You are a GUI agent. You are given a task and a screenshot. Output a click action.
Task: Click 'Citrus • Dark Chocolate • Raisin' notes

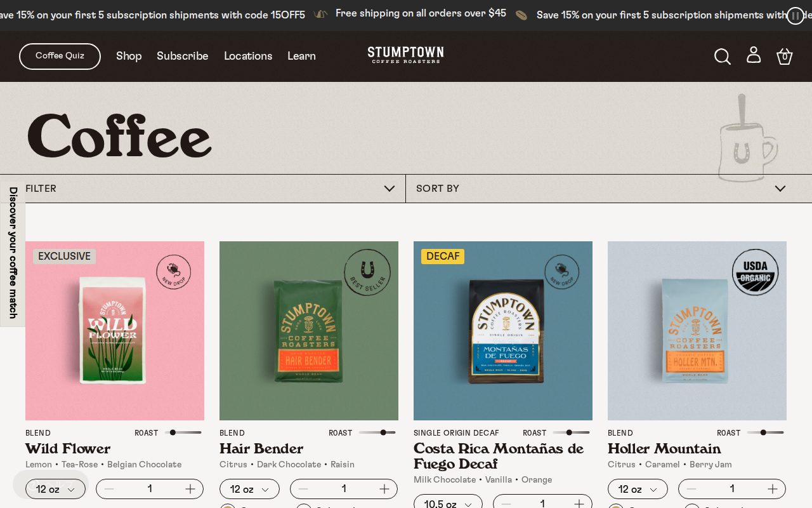point(287,465)
